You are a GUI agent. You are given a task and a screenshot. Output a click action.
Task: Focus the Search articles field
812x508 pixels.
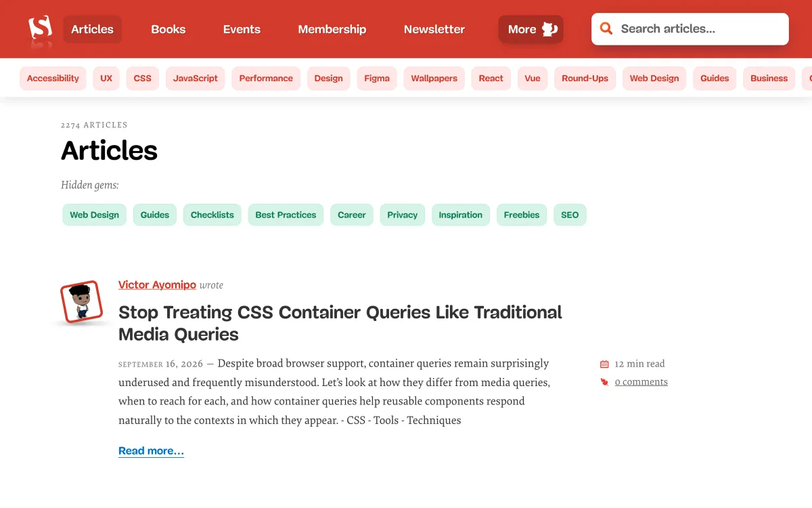tap(690, 29)
